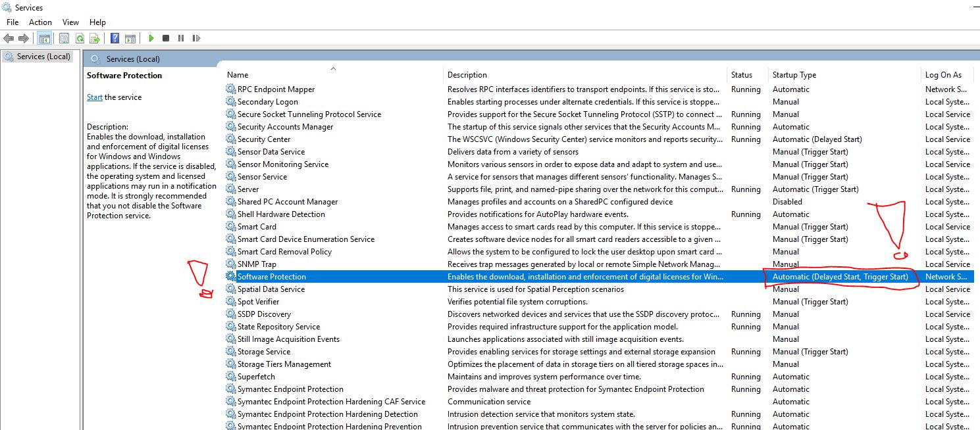
Task: Click the green Start Service play icon
Action: point(151,39)
